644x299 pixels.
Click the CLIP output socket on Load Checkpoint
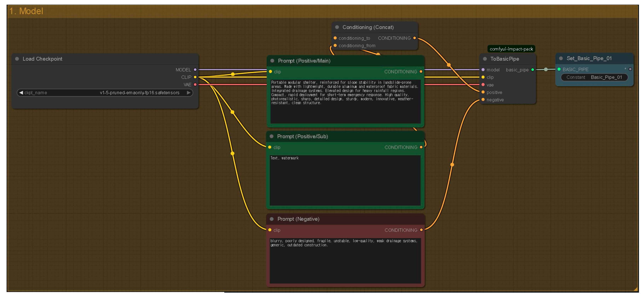[195, 77]
